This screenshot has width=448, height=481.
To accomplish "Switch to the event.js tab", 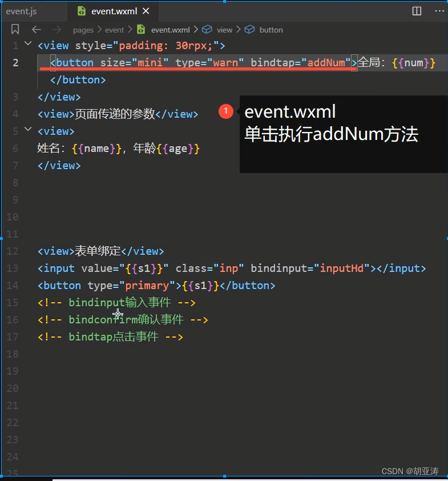I will pyautogui.click(x=22, y=11).
